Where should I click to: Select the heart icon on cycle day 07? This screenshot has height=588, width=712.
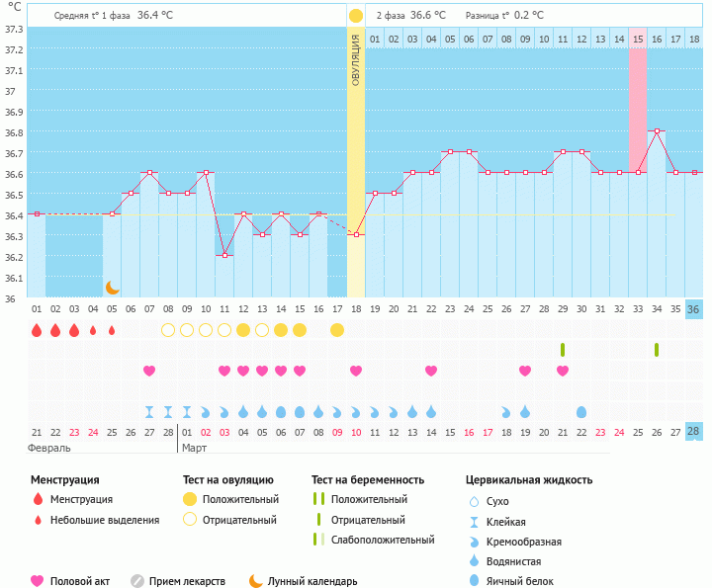(149, 371)
